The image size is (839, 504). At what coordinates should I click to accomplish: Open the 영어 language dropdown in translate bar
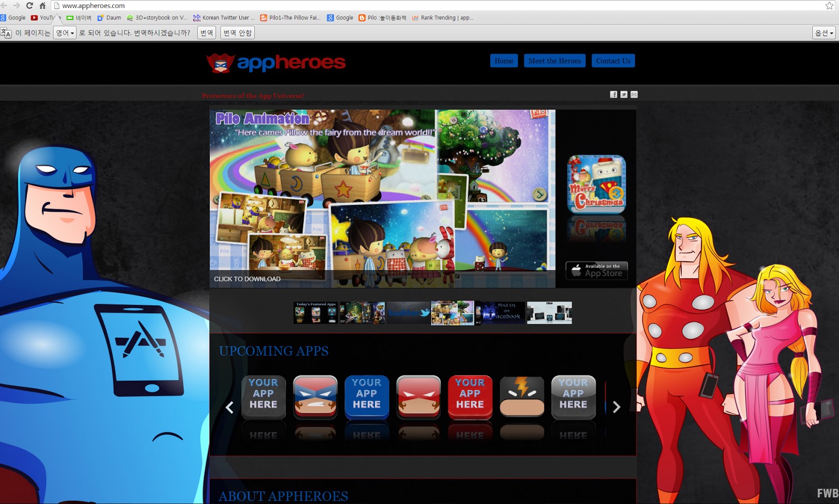(65, 33)
